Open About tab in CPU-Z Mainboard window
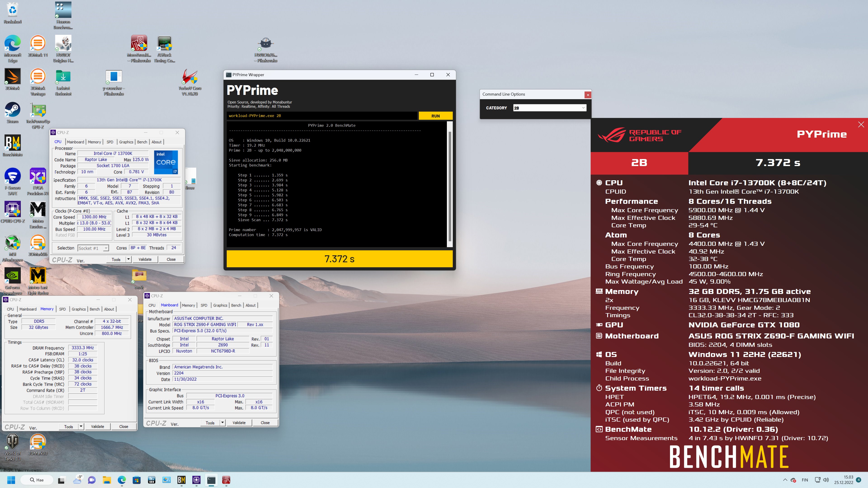868x488 pixels. (250, 305)
